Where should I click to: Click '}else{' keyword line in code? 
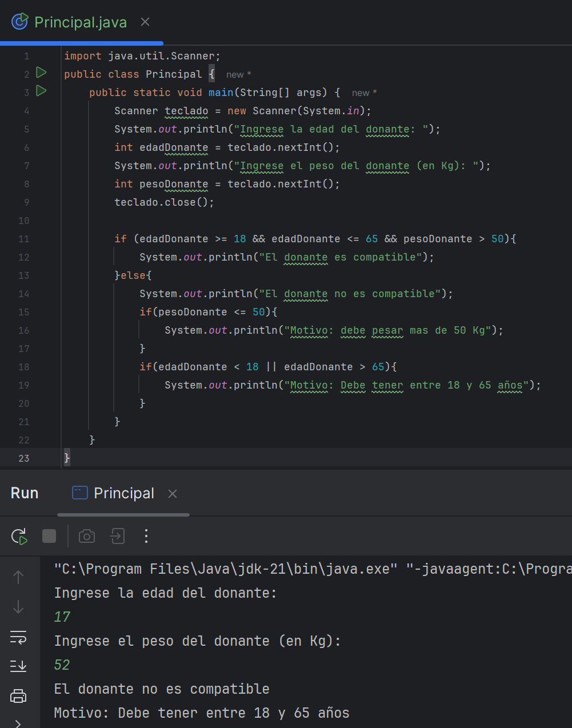coord(133,275)
